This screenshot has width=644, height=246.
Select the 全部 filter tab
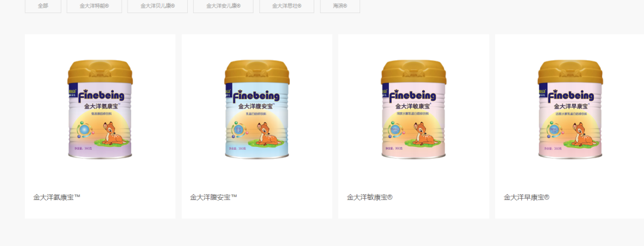pyautogui.click(x=43, y=6)
